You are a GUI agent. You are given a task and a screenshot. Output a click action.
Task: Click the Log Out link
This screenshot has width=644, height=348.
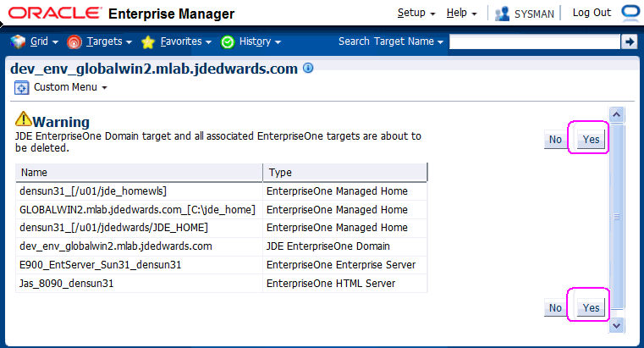592,13
